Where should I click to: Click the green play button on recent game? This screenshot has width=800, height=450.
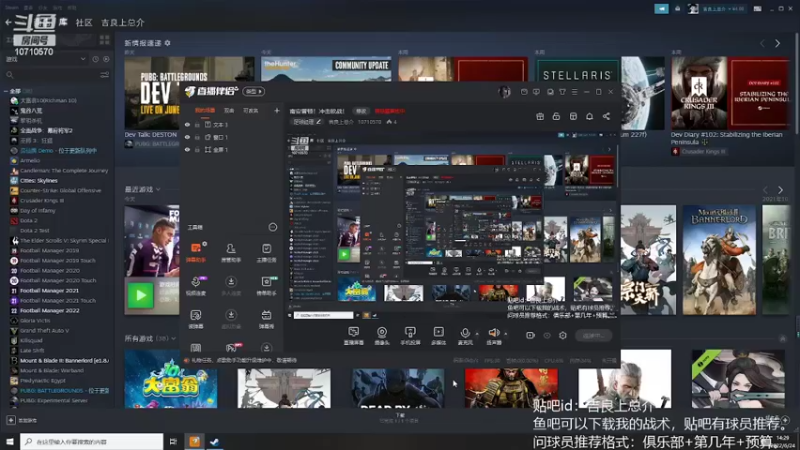coord(140,295)
